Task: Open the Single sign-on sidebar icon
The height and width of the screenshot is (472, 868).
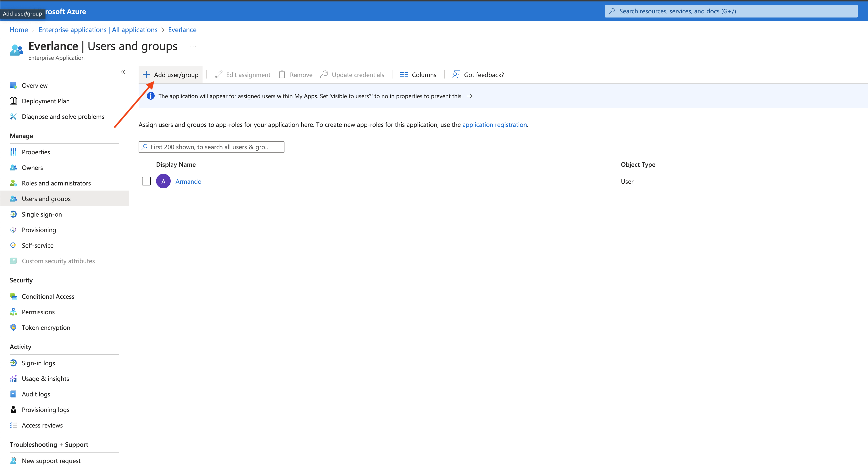Action: (x=13, y=214)
